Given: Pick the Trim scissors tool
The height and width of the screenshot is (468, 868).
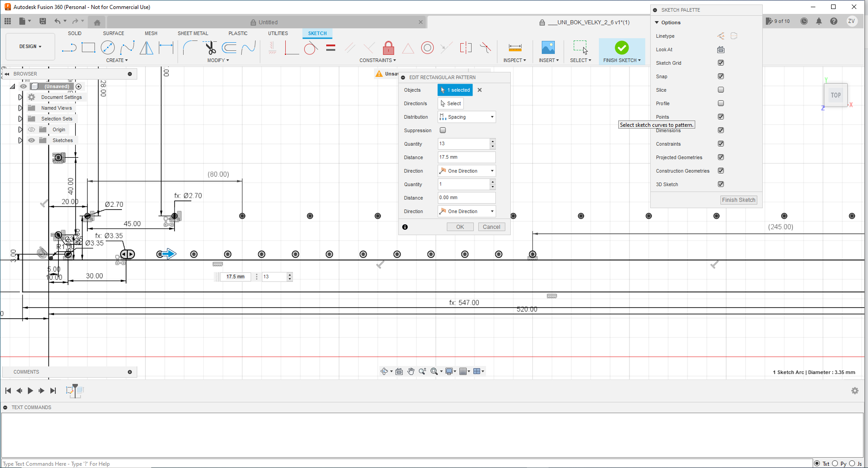Looking at the screenshot, I should point(210,48).
